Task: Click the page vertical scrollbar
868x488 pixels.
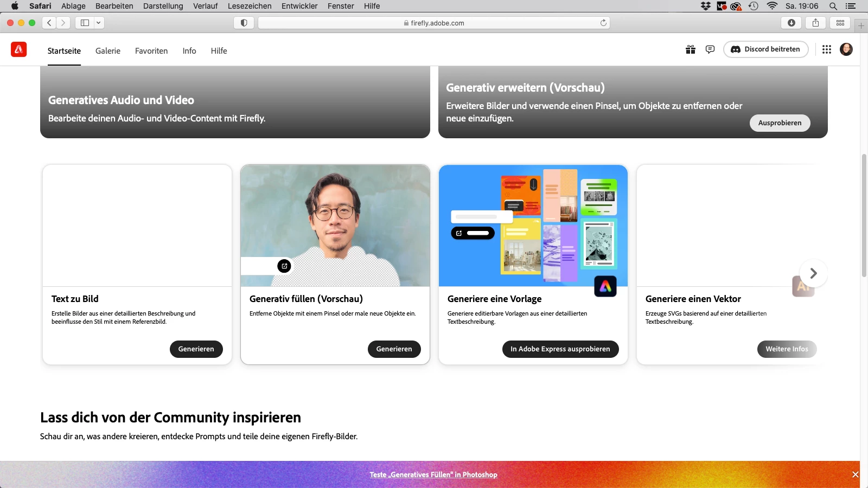Action: [864, 215]
